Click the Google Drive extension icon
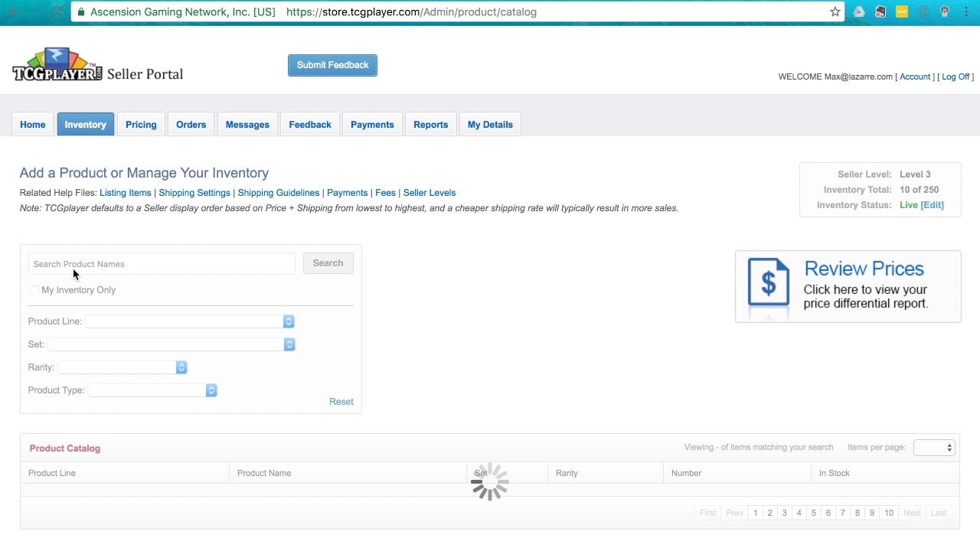Viewport: 980px width, 551px height. pos(859,11)
